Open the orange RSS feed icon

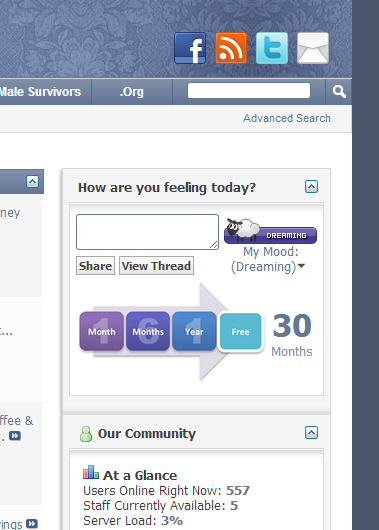231,48
